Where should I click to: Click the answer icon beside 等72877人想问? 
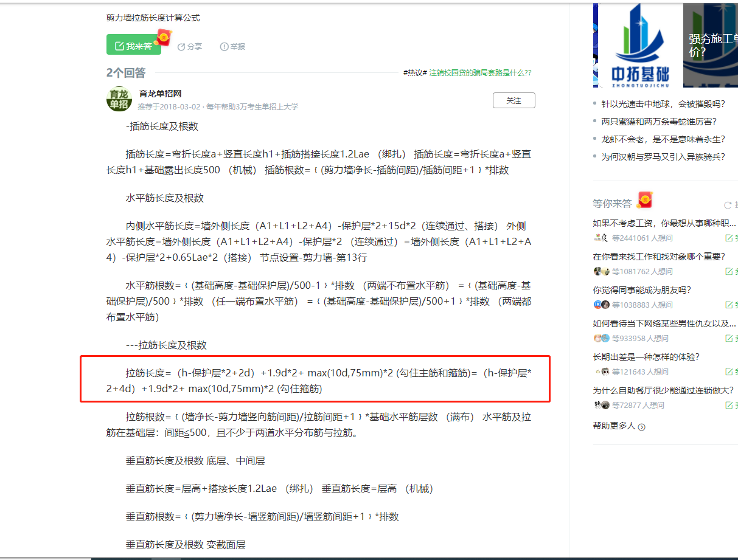[x=729, y=406]
